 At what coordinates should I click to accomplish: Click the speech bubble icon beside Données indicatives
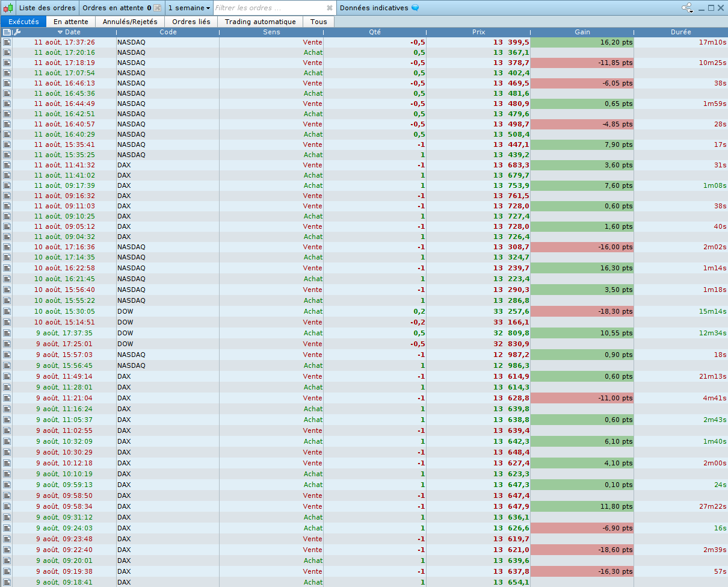pos(415,8)
